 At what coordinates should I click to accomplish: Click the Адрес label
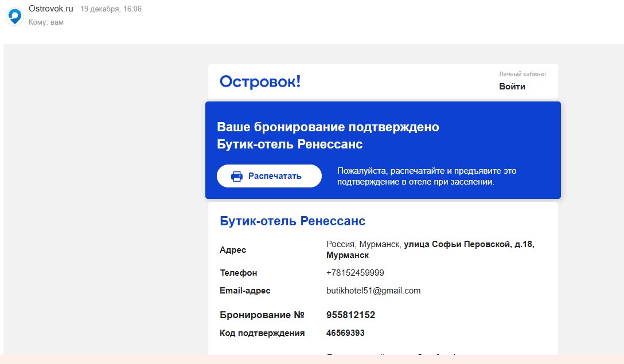tap(233, 250)
